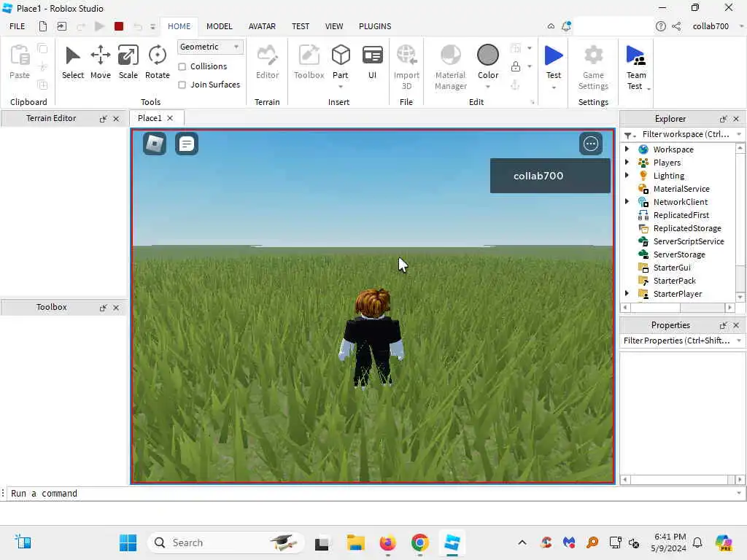Click the help question mark icon
The height and width of the screenshot is (560, 747).
tap(660, 26)
